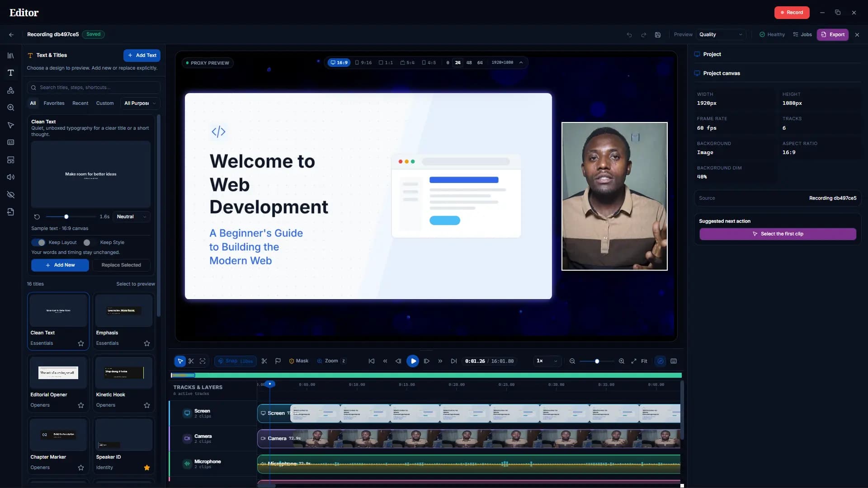Collapse the aspect ratio bar chevron
Image resolution: width=868 pixels, height=488 pixels.
(x=521, y=63)
